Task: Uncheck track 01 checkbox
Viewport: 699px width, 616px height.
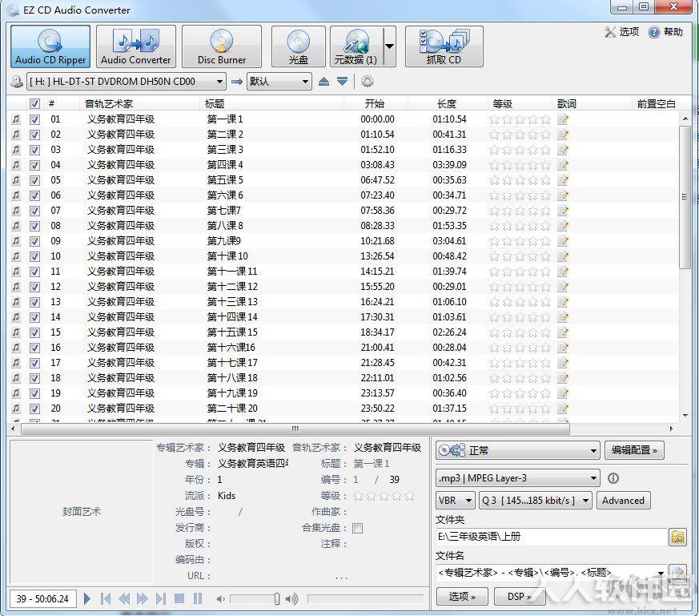Action: coord(34,119)
